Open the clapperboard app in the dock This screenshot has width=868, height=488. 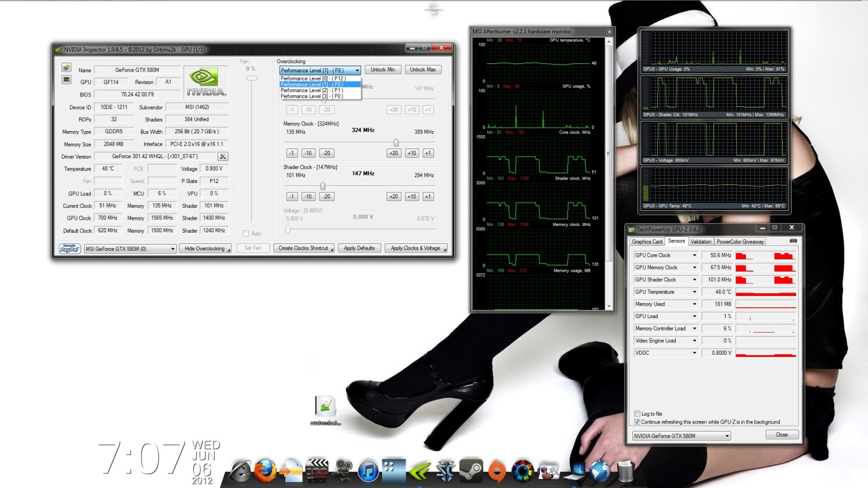317,470
